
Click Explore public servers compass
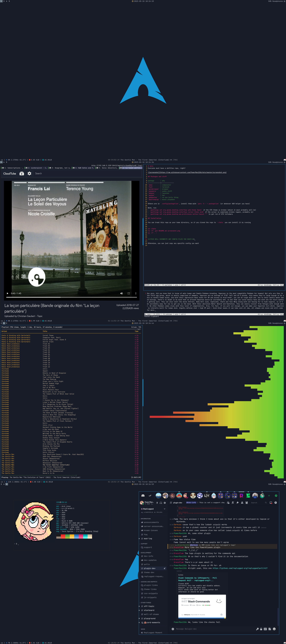[276, 496]
